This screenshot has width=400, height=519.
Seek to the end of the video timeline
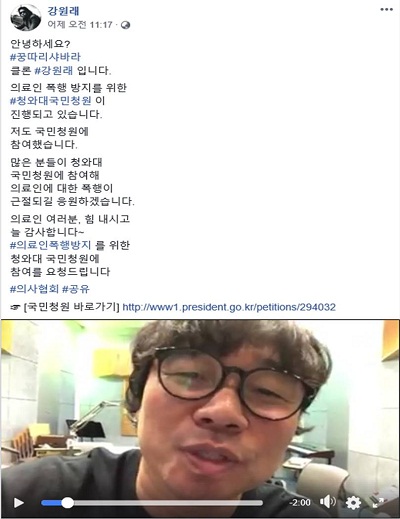pyautogui.click(x=261, y=503)
